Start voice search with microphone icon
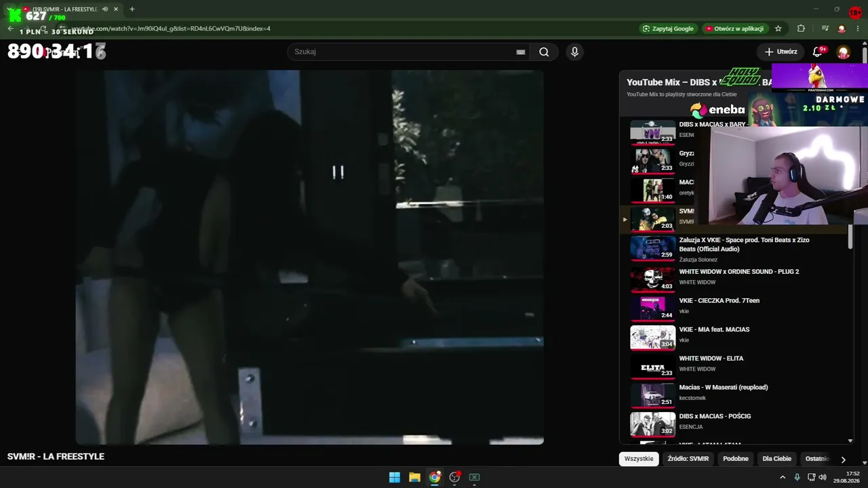Image resolution: width=868 pixels, height=488 pixels. click(x=574, y=52)
